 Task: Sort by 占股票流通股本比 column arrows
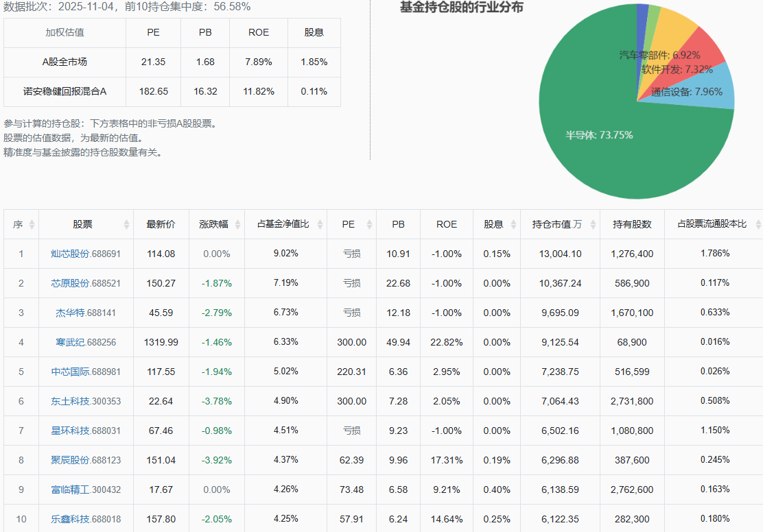coord(758,225)
